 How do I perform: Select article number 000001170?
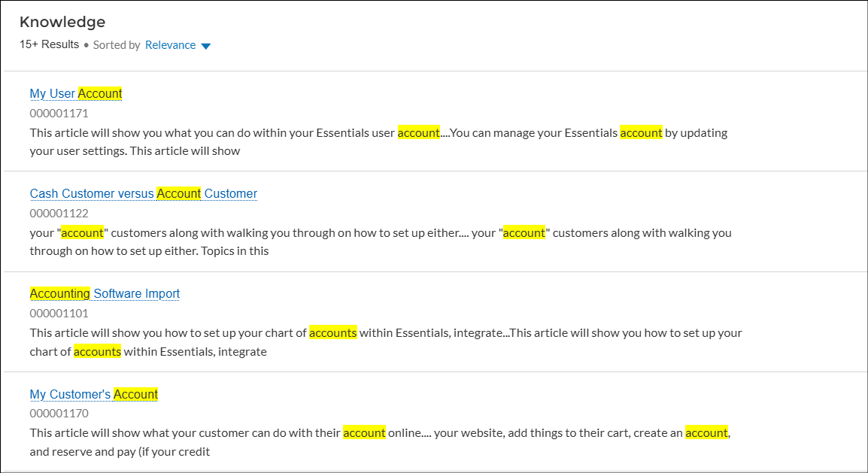coord(59,414)
